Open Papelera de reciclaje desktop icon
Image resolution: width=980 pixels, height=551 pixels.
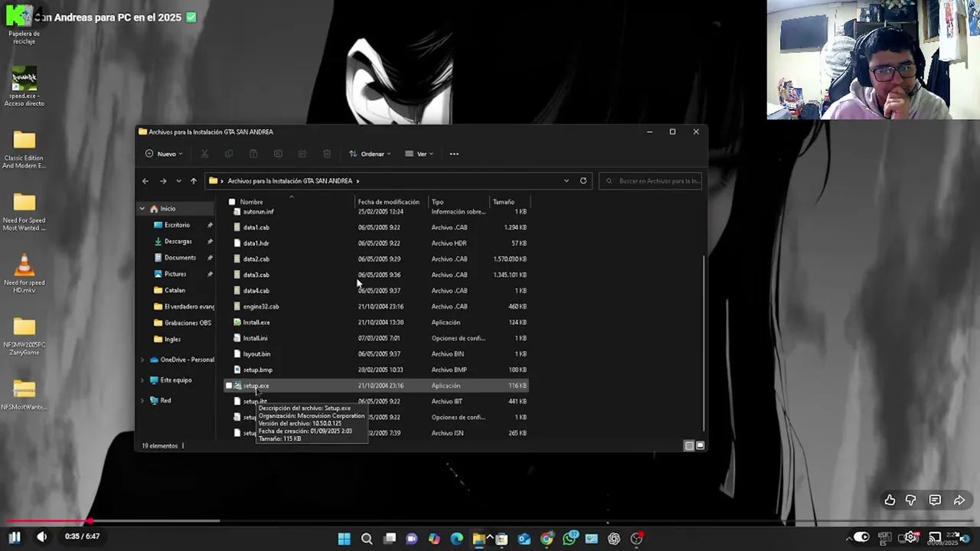24,25
